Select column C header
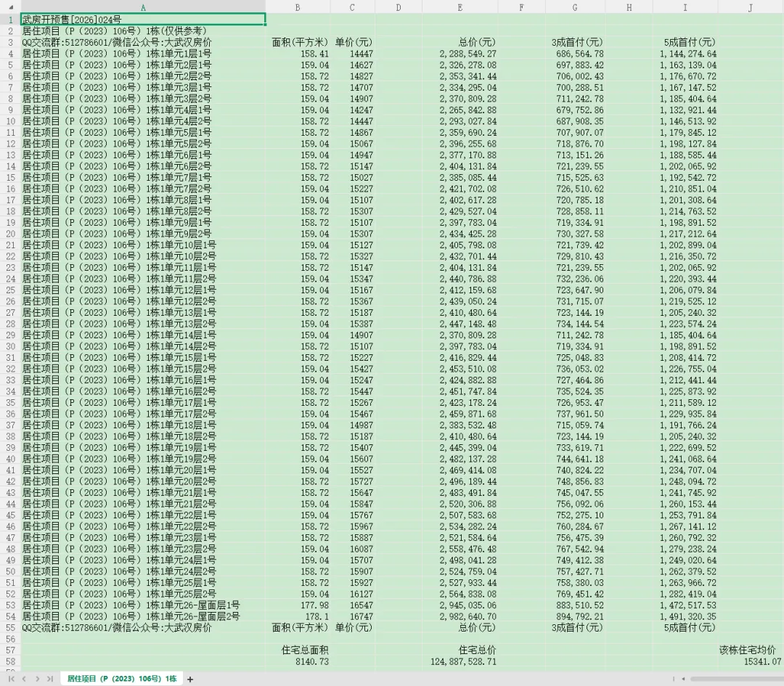The image size is (784, 686). click(x=352, y=7)
